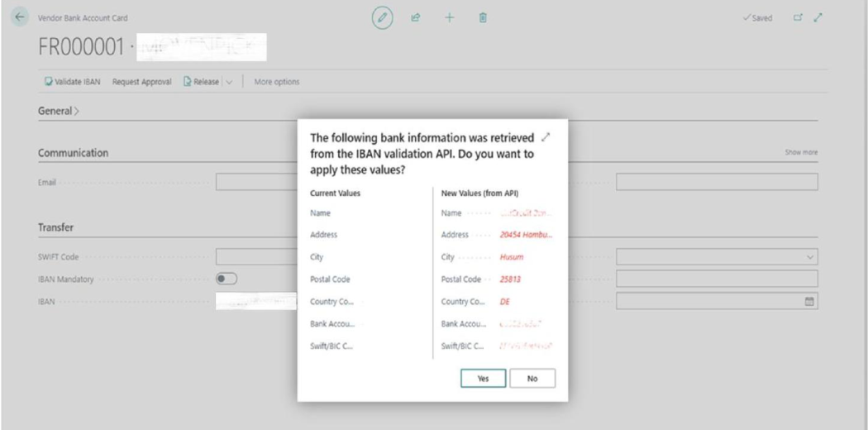Select the new City value Husum
Screen dimensions: 868x430
pyautogui.click(x=512, y=257)
